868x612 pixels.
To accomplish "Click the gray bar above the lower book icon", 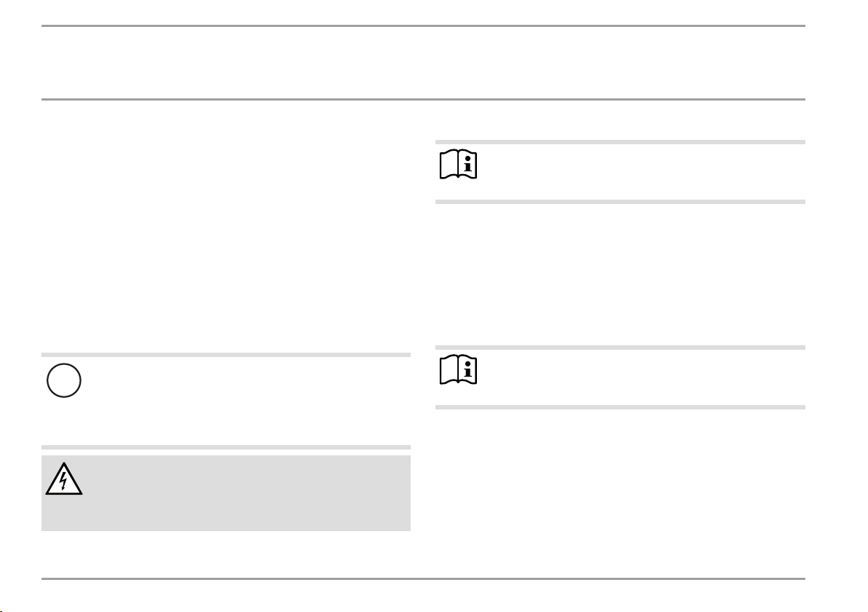I will [x=620, y=348].
